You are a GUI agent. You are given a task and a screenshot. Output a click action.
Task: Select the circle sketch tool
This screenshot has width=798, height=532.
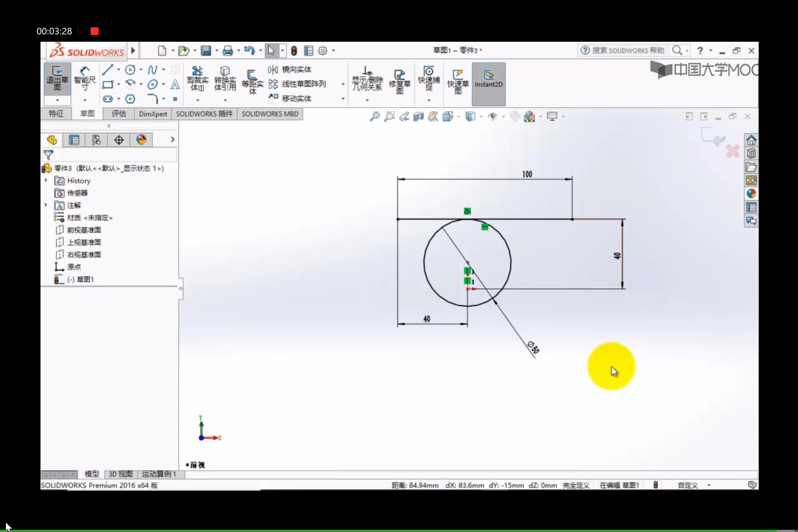tap(130, 69)
